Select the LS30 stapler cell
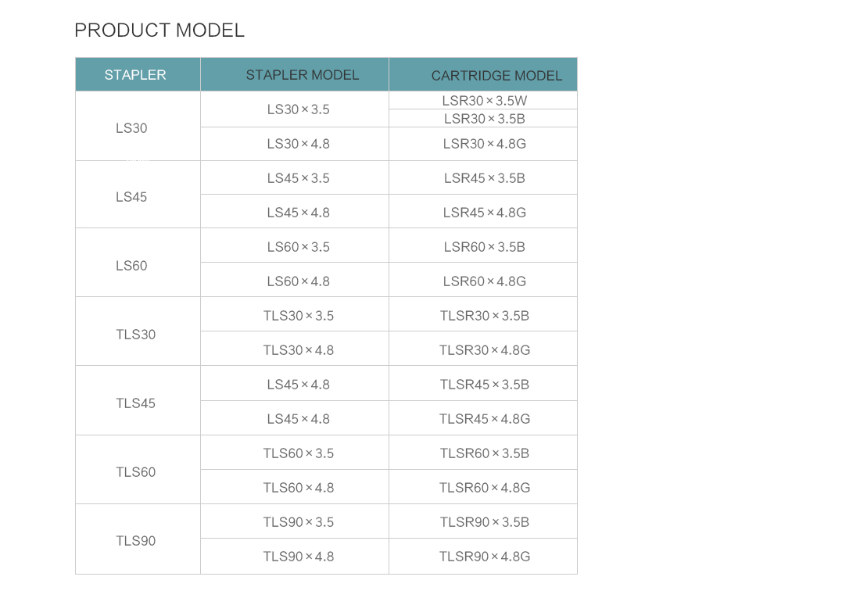This screenshot has height=616, width=860. pos(138,126)
